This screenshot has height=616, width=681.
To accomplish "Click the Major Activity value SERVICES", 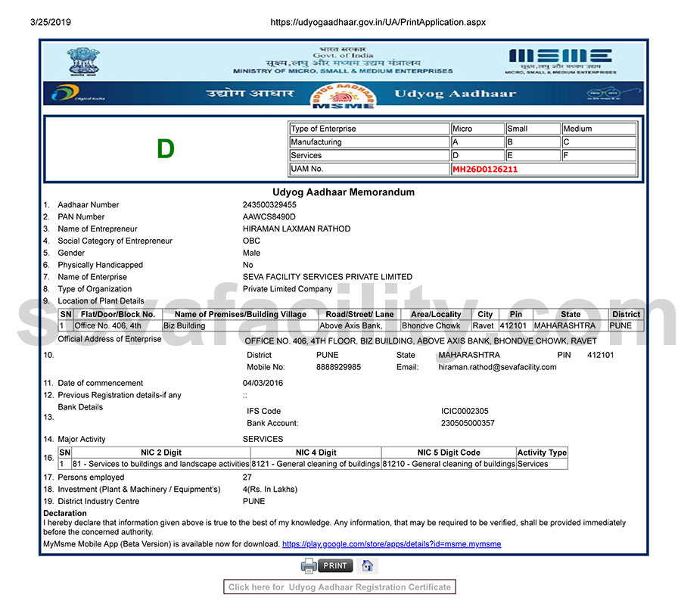I will 263,439.
